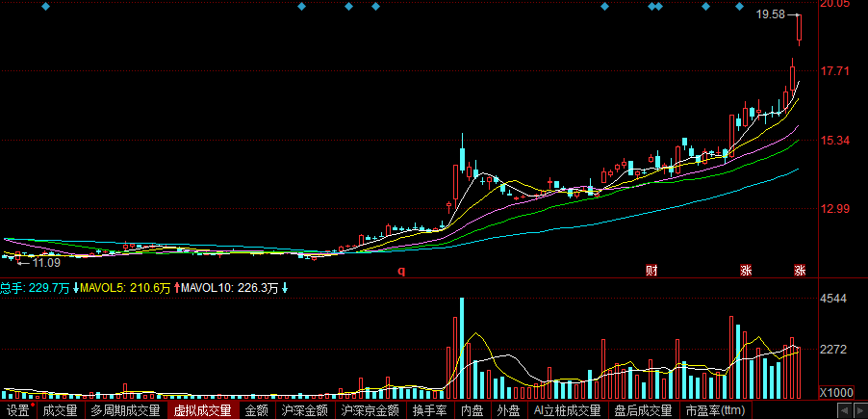Open the AI立桩成交量 indicator
This screenshot has width=868, height=419.
[568, 411]
